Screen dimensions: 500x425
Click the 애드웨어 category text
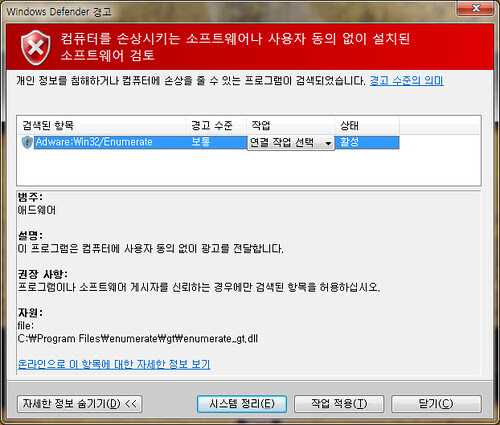37,210
